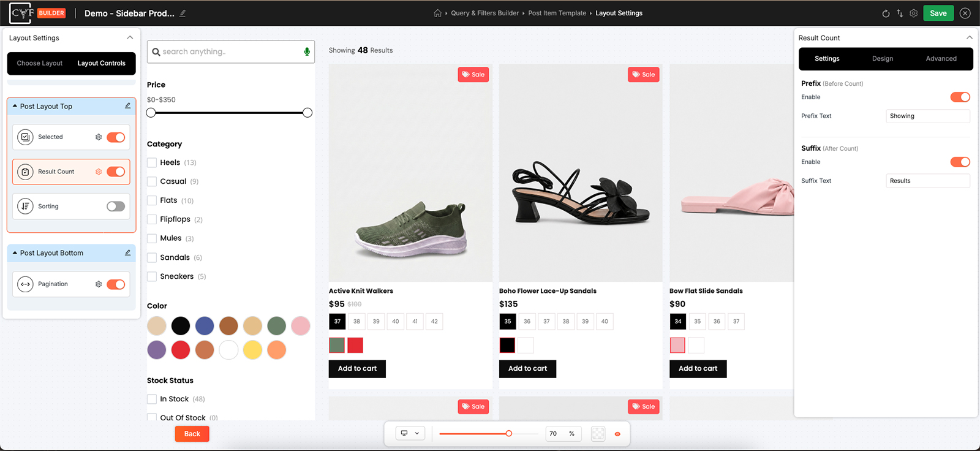980x451 pixels.
Task: Click the up-down arrows import/export icon
Action: 900,13
